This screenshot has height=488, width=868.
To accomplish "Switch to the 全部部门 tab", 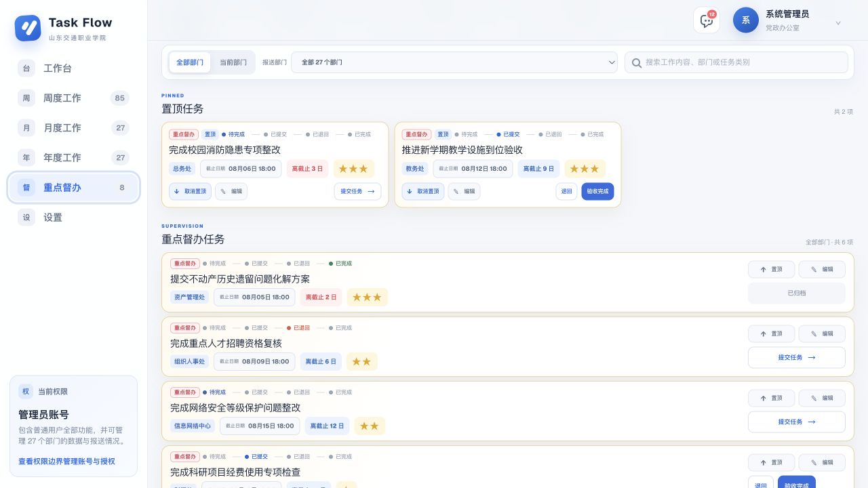I will [x=190, y=62].
